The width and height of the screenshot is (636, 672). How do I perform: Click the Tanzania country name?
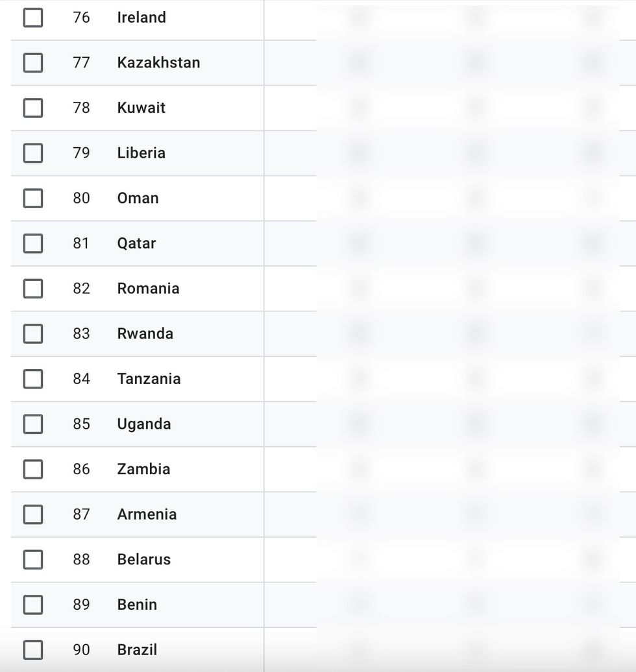coord(149,379)
